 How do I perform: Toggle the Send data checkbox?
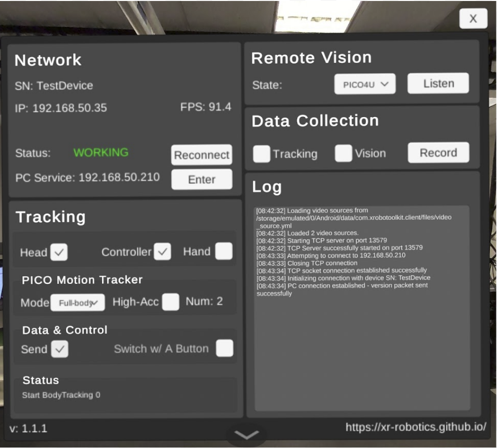click(60, 349)
